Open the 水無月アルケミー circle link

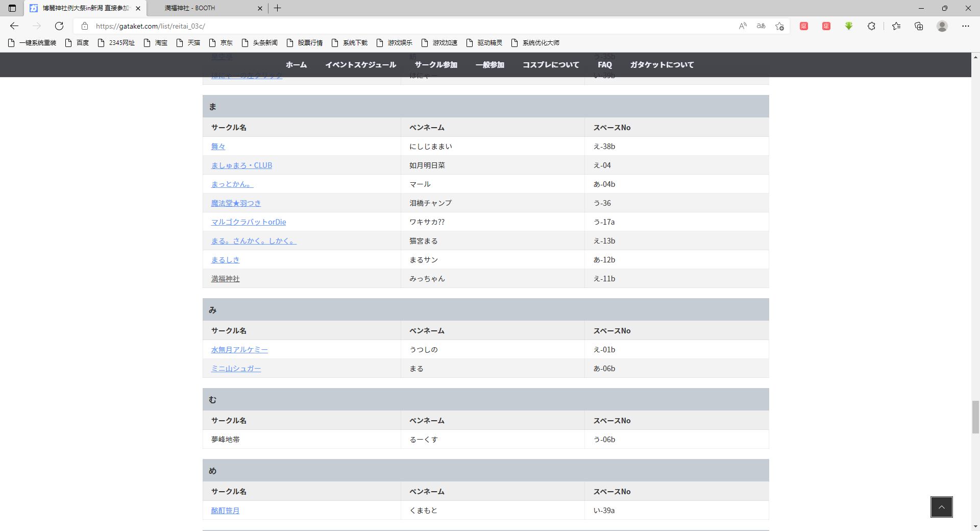[239, 350]
